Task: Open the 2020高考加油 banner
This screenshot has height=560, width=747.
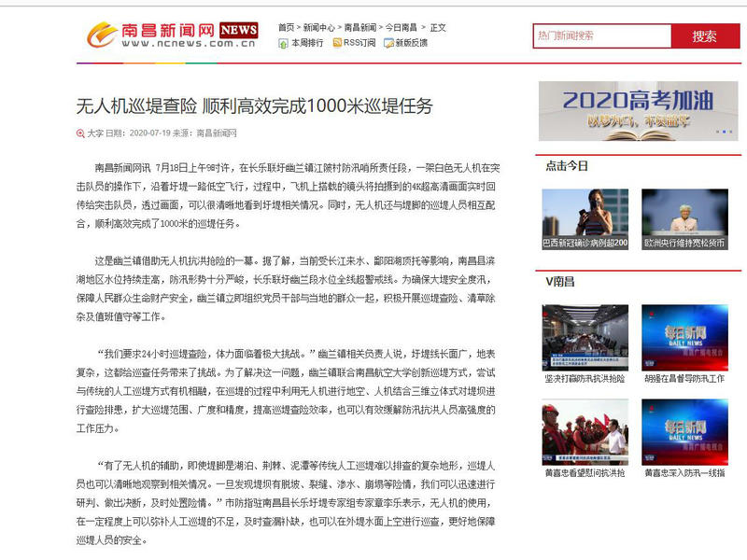Action: tap(638, 110)
